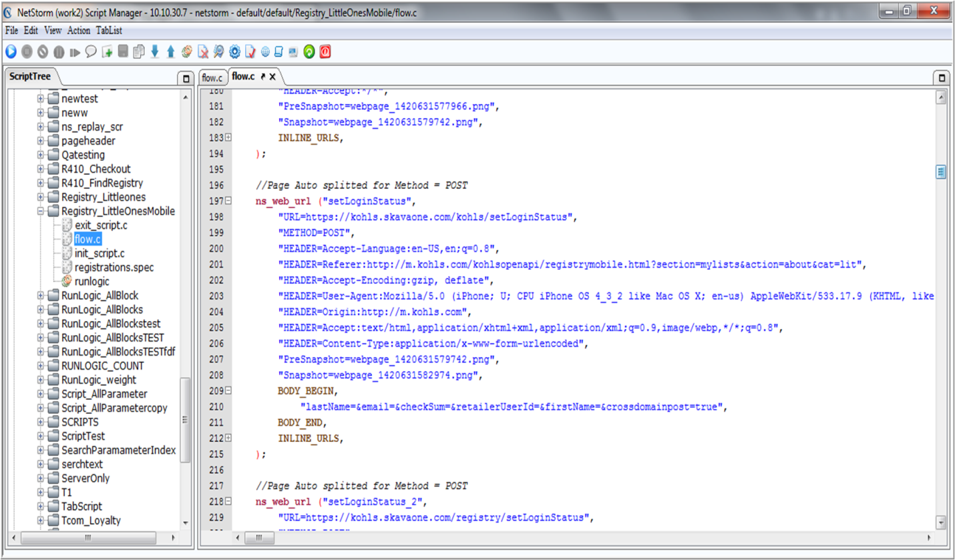
Task: Collapse the Registry_LittleOnesMobile folder
Action: [41, 212]
